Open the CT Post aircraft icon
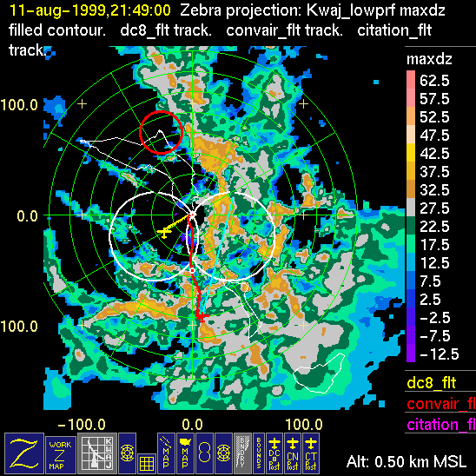476x476 pixels. pos(311,453)
